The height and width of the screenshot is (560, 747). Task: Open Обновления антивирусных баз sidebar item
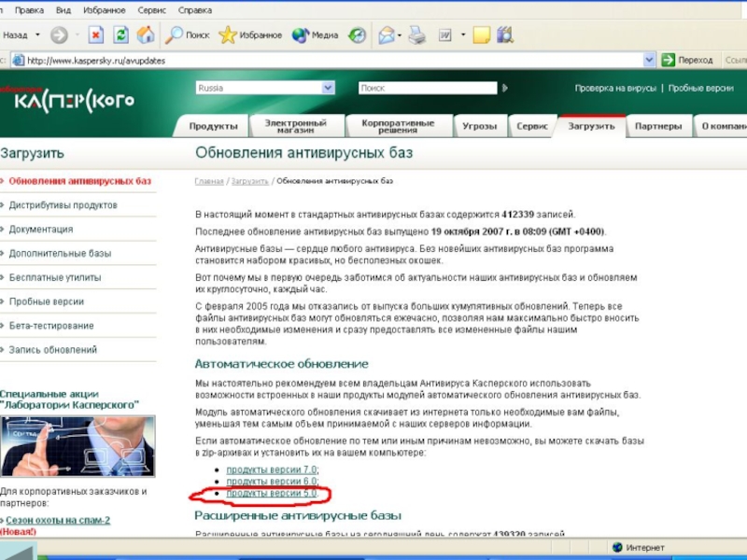pos(79,181)
